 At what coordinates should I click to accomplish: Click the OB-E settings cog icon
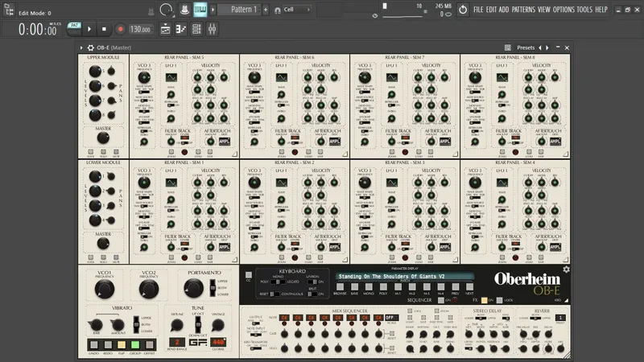566,269
